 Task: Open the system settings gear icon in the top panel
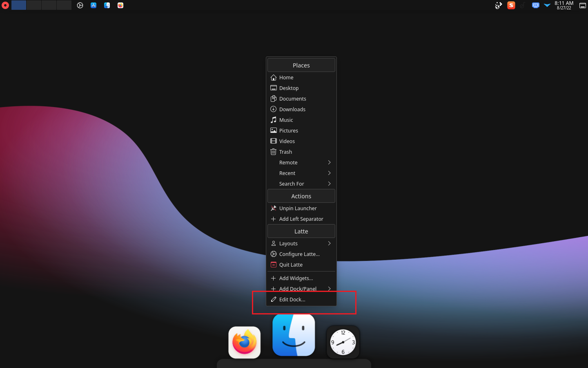[80, 5]
